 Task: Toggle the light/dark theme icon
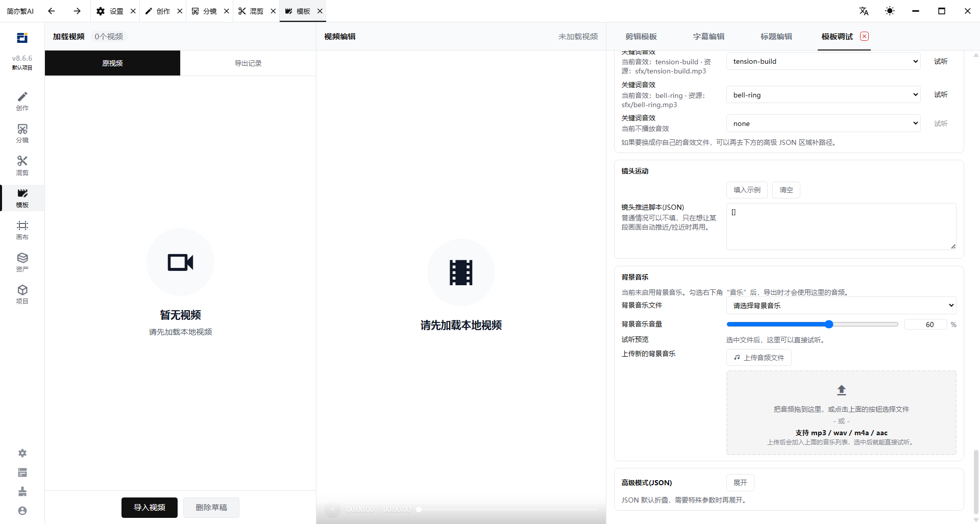tap(890, 11)
